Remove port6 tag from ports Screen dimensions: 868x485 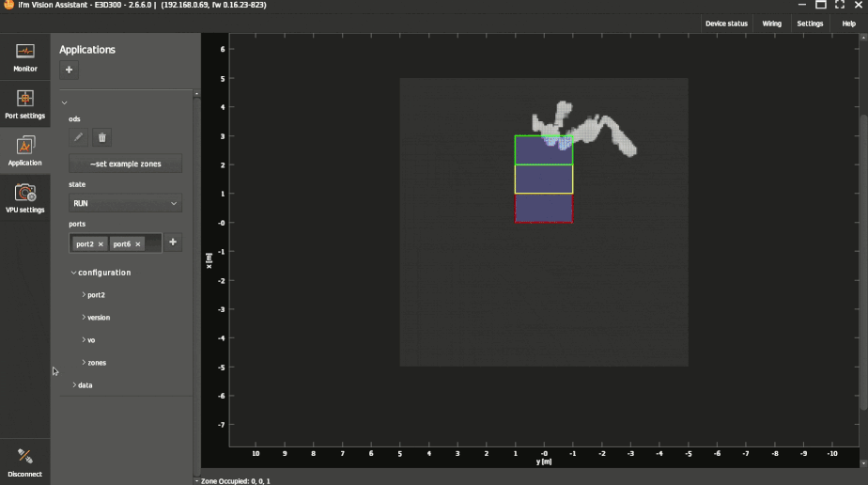(x=137, y=244)
